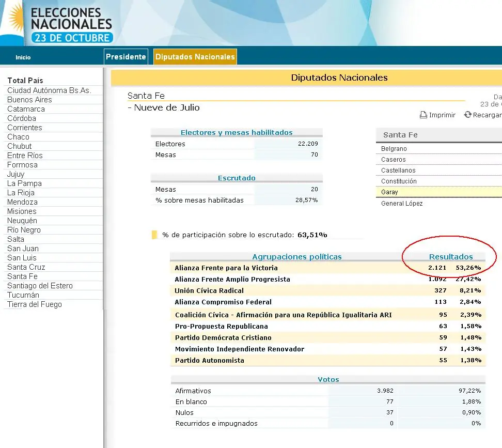The height and width of the screenshot is (448, 502).
Task: Click the Castellanos department entry
Action: click(398, 171)
